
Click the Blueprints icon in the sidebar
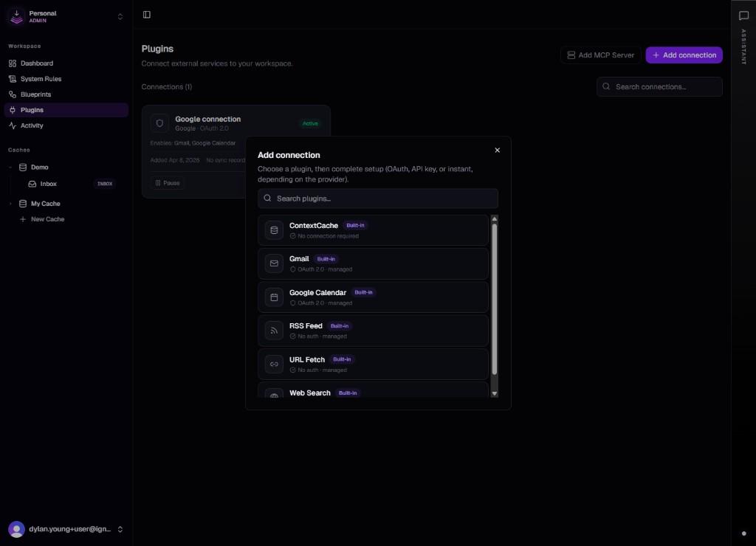(13, 94)
